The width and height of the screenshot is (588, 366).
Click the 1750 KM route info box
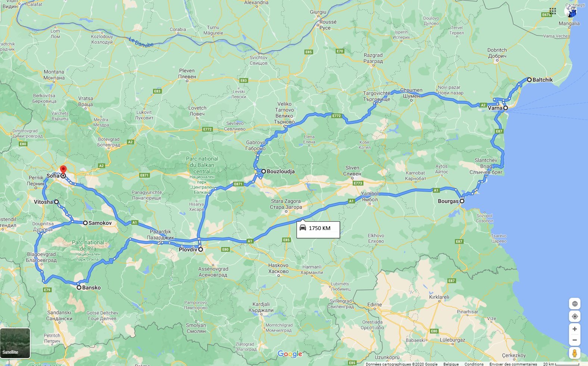point(318,229)
